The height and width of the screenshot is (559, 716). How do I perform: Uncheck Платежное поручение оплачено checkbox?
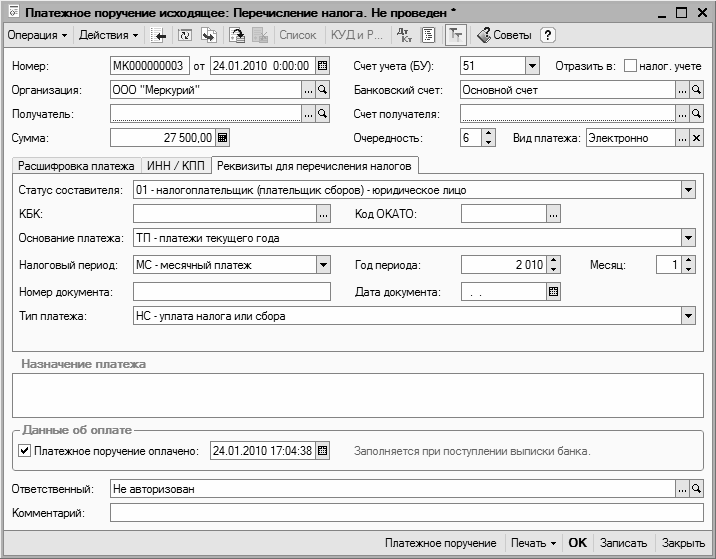point(25,451)
